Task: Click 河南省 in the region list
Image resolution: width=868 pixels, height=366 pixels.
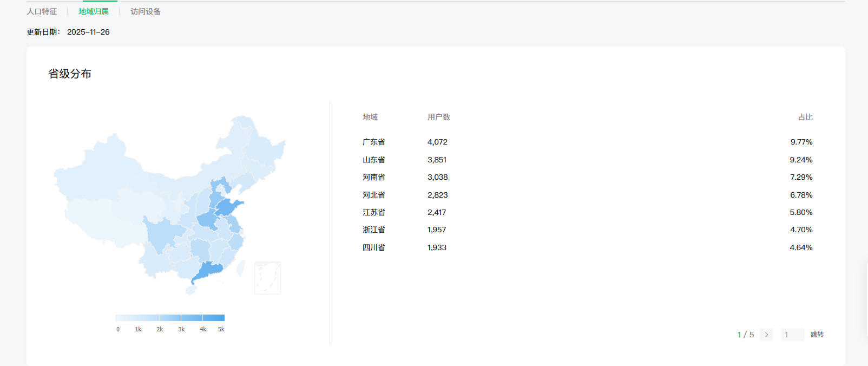Action: [374, 177]
